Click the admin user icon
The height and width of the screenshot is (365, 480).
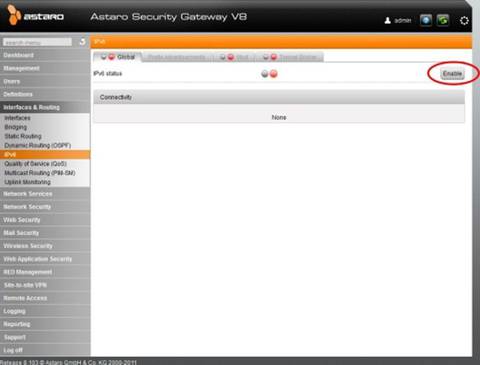click(387, 21)
